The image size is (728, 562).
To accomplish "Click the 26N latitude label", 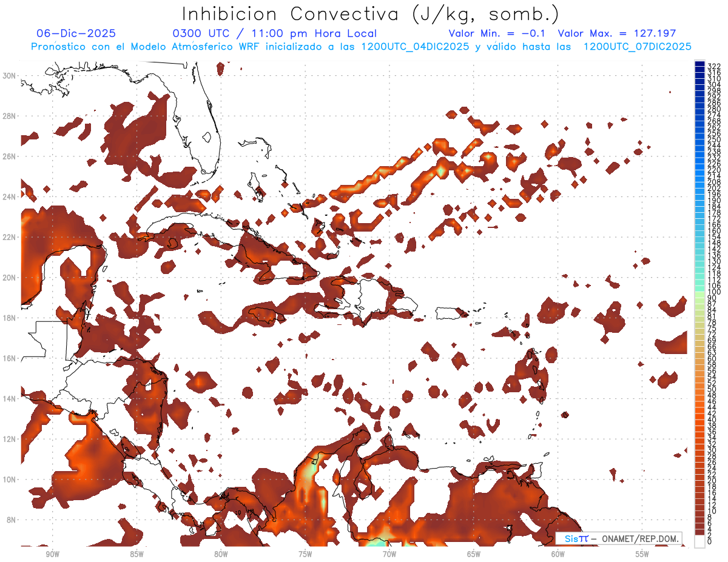I will click(10, 156).
